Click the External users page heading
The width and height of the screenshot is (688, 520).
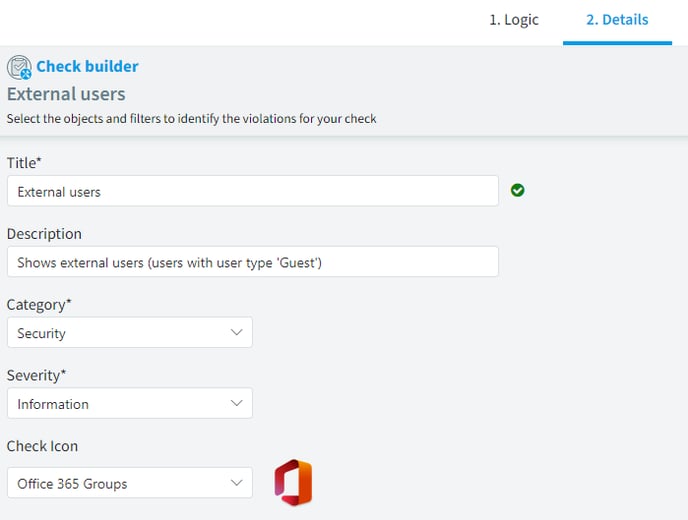point(66,94)
